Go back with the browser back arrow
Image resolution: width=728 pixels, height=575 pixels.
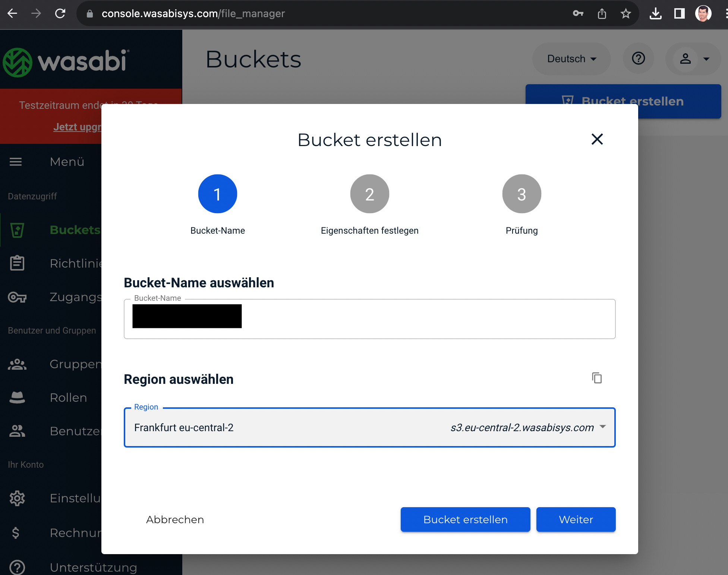click(x=12, y=14)
